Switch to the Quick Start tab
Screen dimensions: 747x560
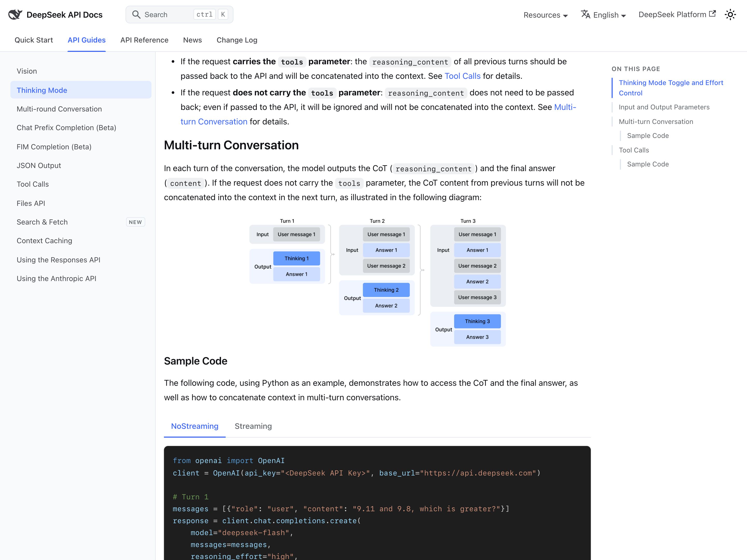click(34, 40)
